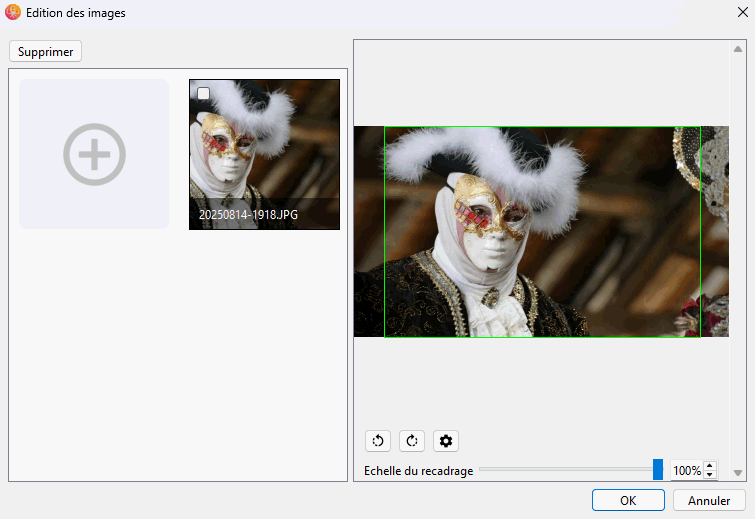Click the middle of the crop scale slider track
The image size is (755, 519).
point(566,470)
